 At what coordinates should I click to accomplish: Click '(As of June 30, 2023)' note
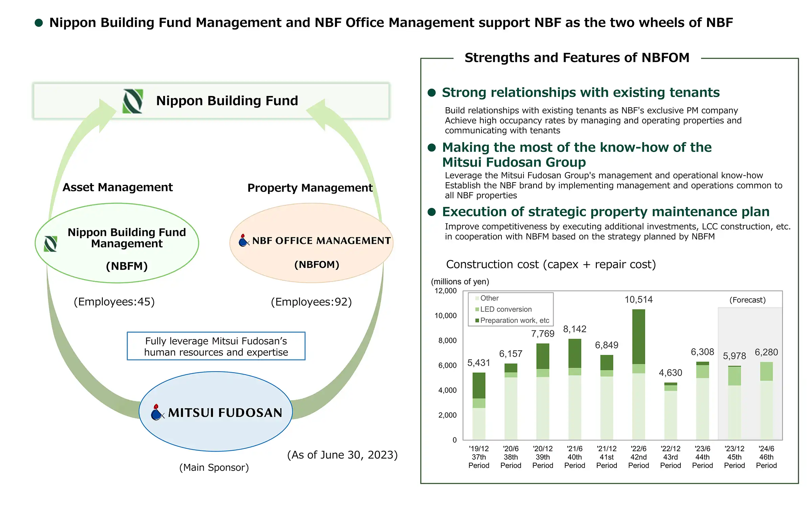(x=342, y=455)
